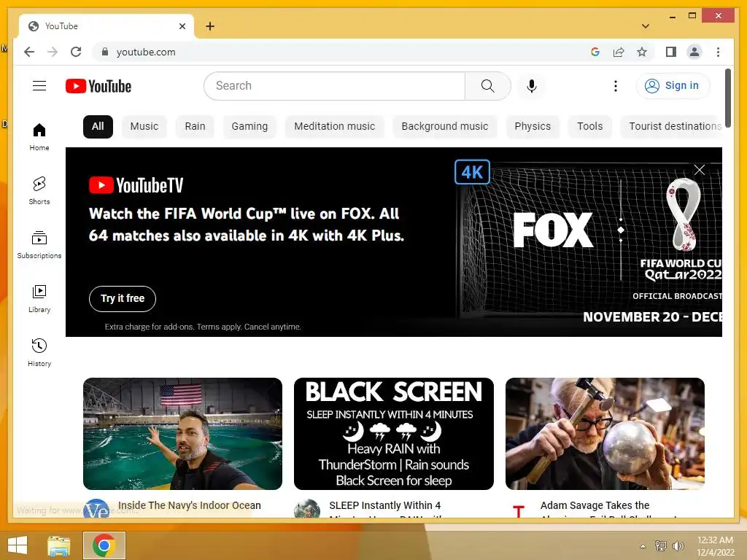Viewport: 747px width, 560px height.
Task: Click Inside The Navy's Indoor Ocean title
Action: tap(190, 505)
